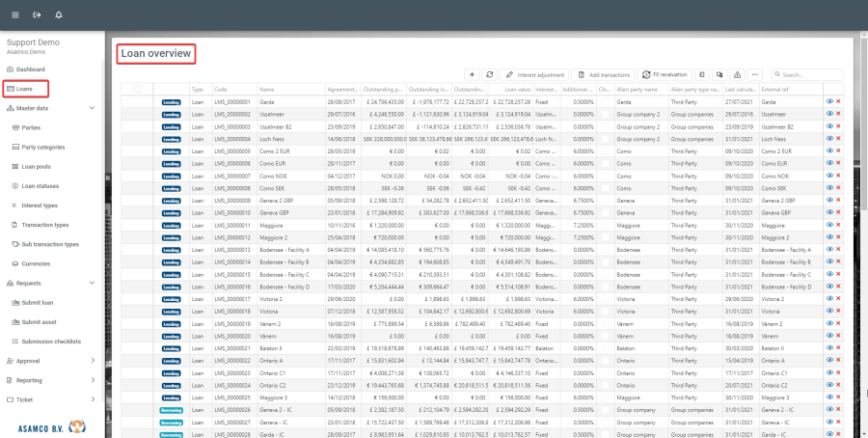Refresh the loan table

point(489,74)
